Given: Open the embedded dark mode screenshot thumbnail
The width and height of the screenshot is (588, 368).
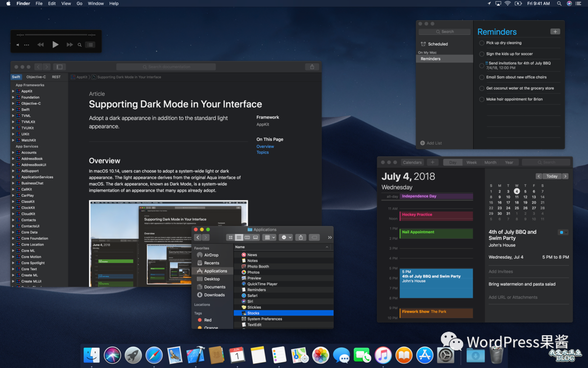Looking at the screenshot, I should 168,243.
